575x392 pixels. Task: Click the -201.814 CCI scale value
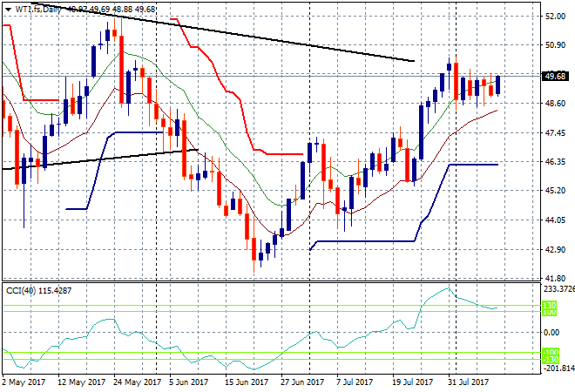pos(558,368)
